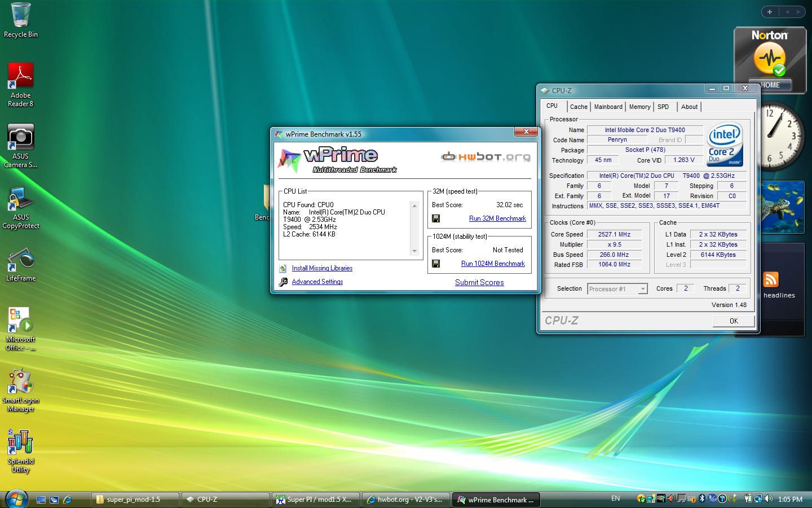812x508 pixels.
Task: Click the sidebar add gadget plus button
Action: coord(770,11)
